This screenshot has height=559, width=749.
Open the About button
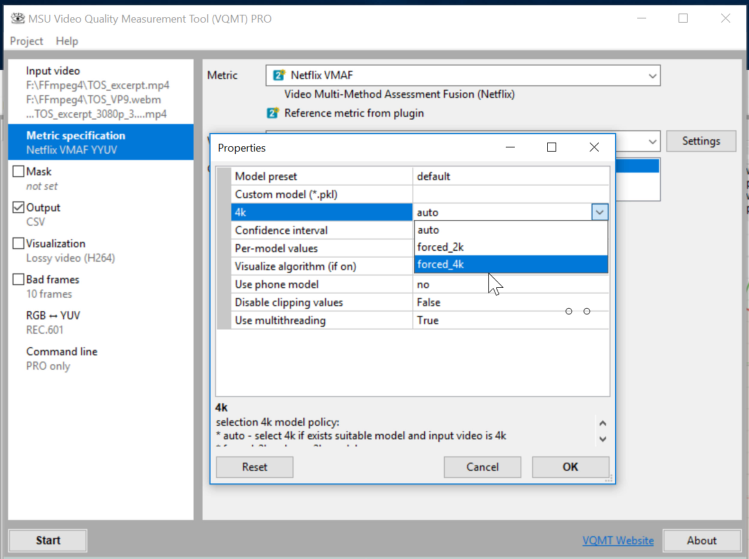click(701, 540)
